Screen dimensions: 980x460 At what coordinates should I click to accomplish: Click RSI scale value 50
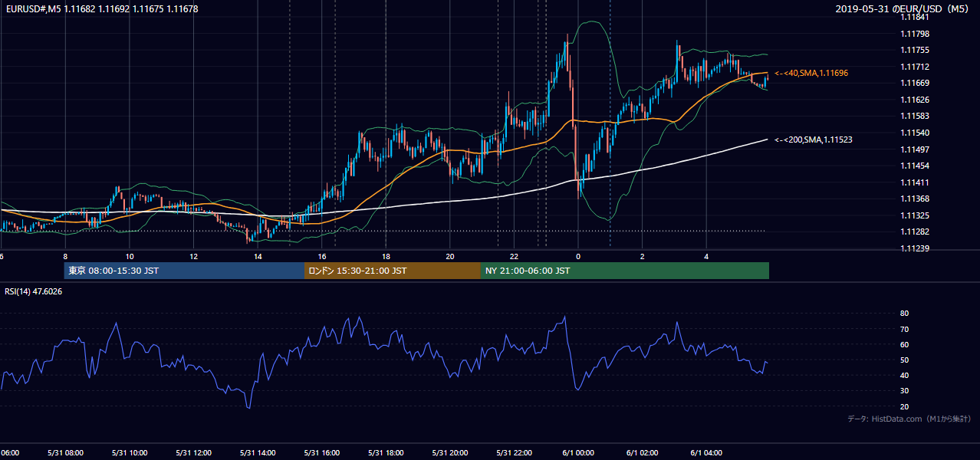coord(904,360)
